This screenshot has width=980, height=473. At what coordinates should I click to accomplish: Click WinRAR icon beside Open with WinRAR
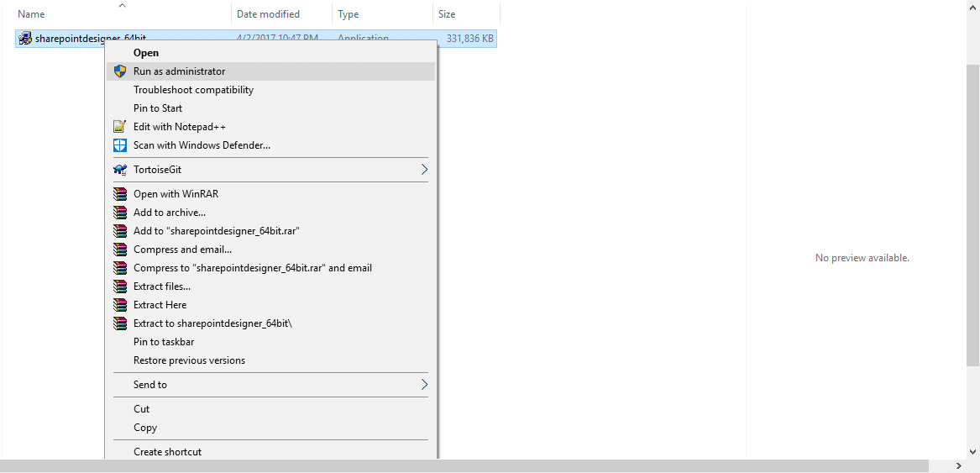click(x=120, y=194)
